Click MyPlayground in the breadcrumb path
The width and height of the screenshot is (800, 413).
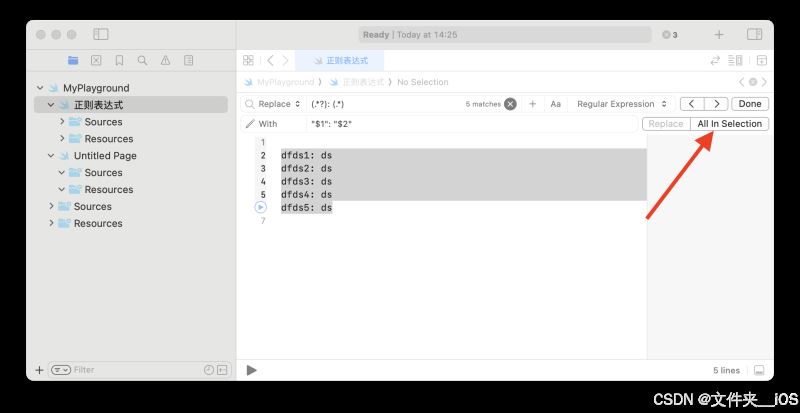[x=285, y=82]
